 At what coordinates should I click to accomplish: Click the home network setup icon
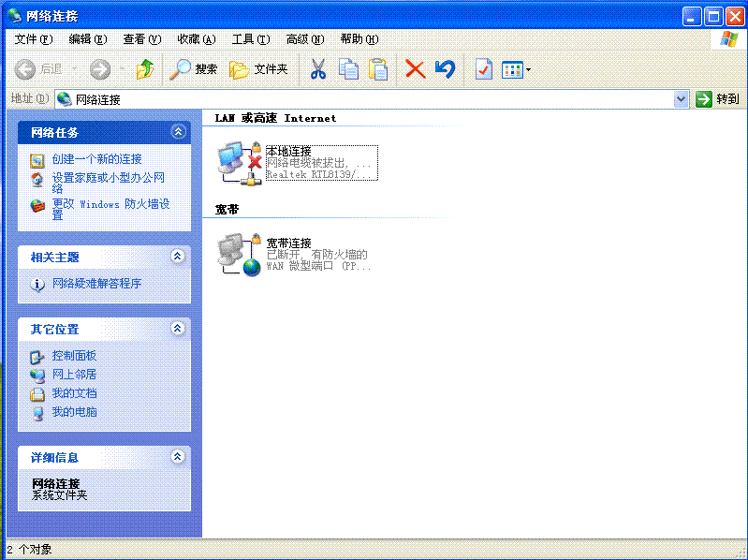click(x=37, y=180)
